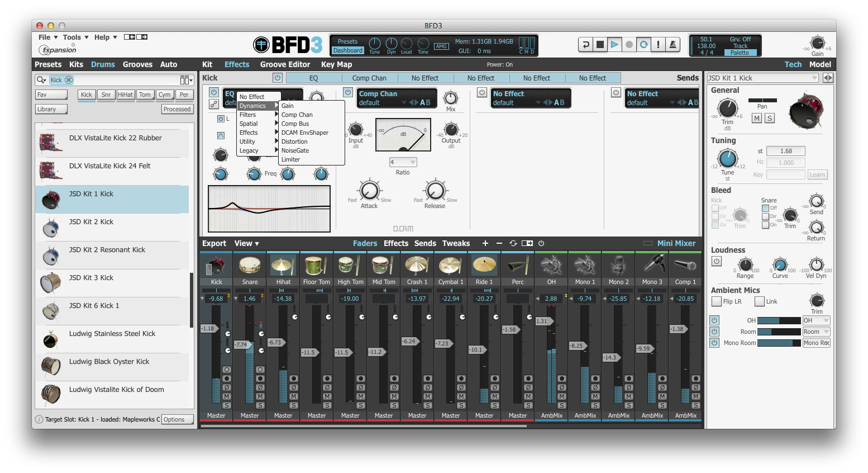Click the Dashboard button in the display
868x473 pixels.
pyautogui.click(x=348, y=50)
